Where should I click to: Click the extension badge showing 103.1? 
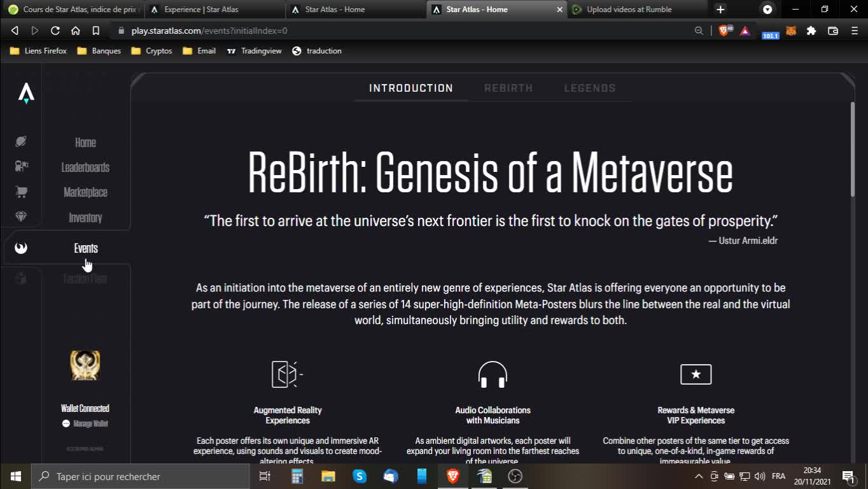pos(770,35)
